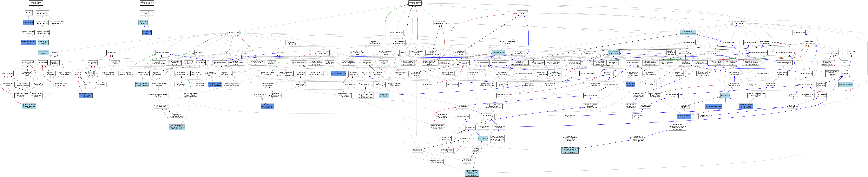Click the 'molecular function activator activity' node
This screenshot has width=868, height=177.
58,23
